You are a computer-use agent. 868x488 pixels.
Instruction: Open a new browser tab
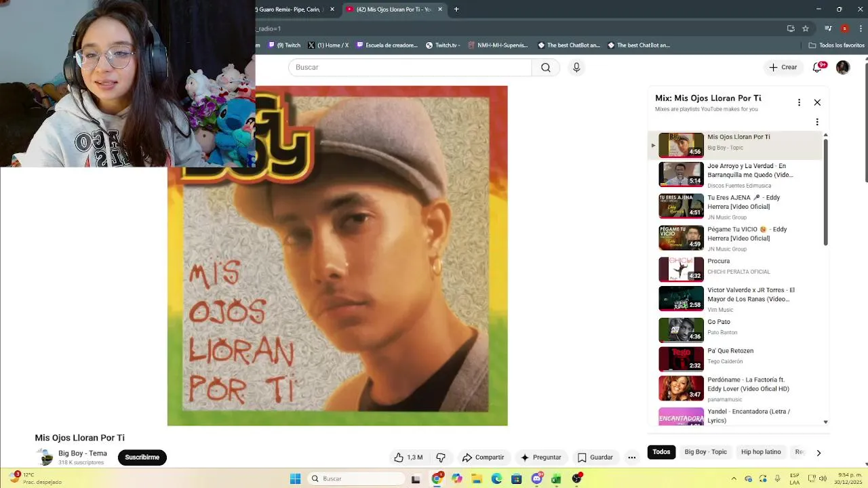coord(456,9)
